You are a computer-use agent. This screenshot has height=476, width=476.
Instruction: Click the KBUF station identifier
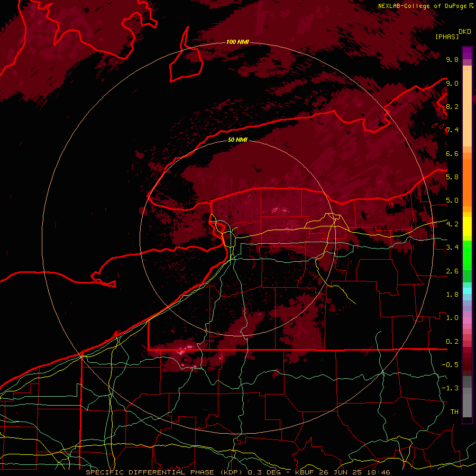pyautogui.click(x=305, y=472)
